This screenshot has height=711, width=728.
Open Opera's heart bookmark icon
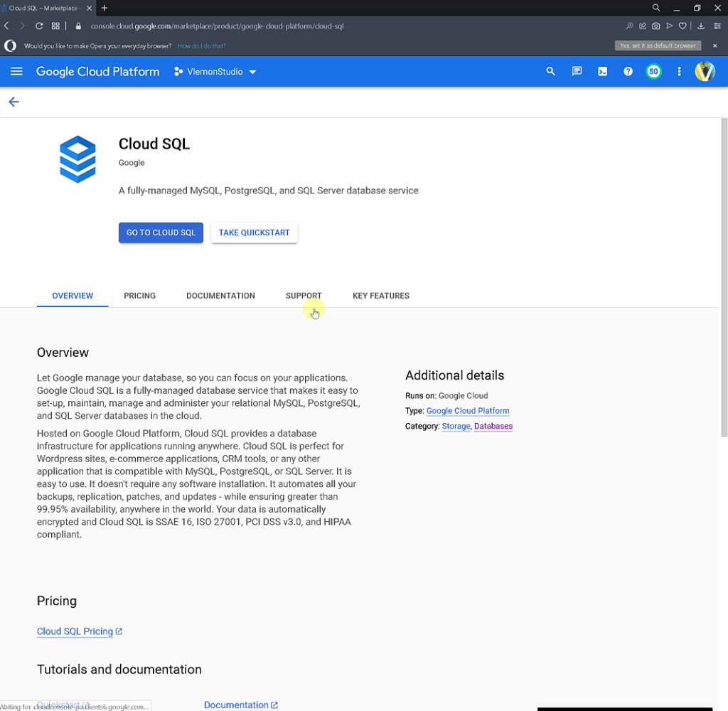click(x=682, y=26)
